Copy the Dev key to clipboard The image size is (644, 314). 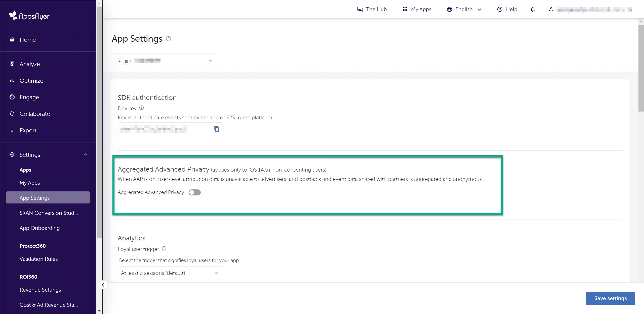[x=216, y=129]
